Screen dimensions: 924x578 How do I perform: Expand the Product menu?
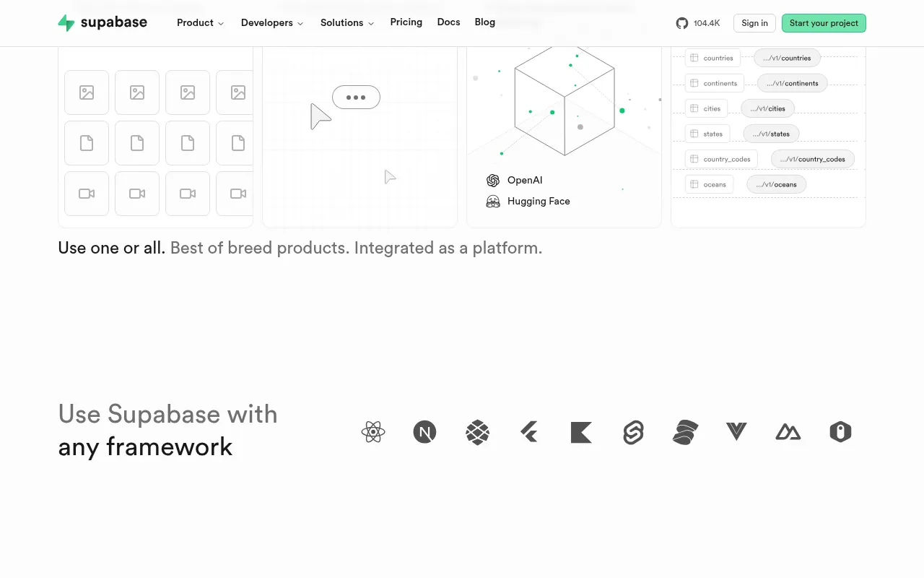(201, 23)
